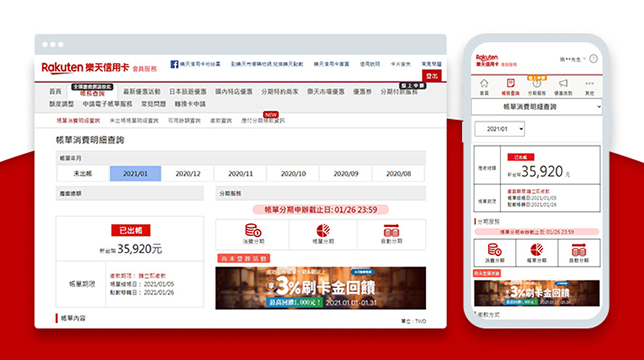Tap the 35,920 amount on phone
The width and height of the screenshot is (644, 360).
[542, 171]
